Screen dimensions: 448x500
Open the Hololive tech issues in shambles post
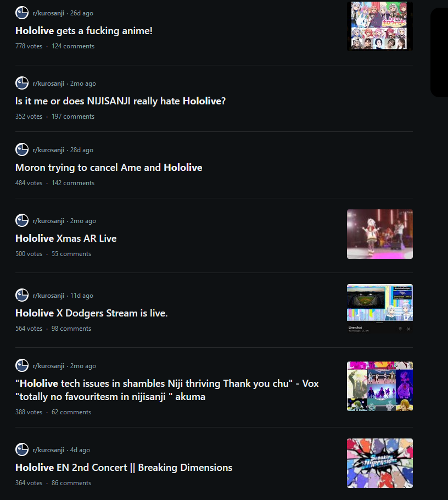[167, 390]
